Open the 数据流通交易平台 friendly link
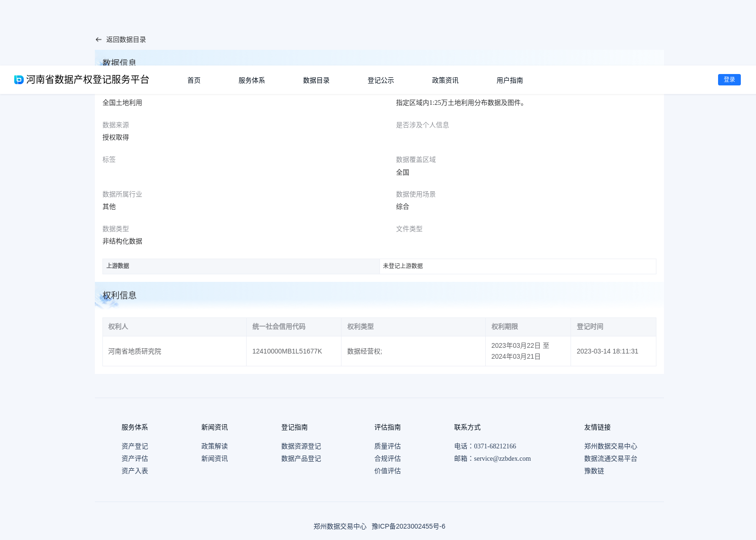Screen dimensions: 756x540 [x=611, y=458]
